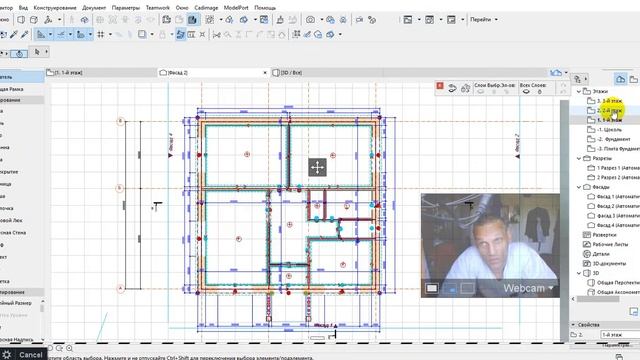Close the Quick Layers palette with red button
Viewport: 640px width, 360px height.
[440, 86]
